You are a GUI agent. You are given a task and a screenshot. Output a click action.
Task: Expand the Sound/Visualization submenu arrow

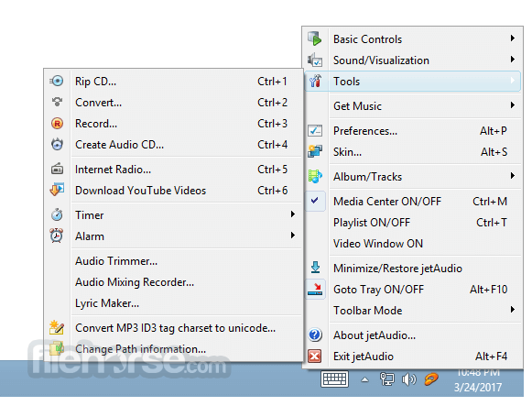[513, 59]
